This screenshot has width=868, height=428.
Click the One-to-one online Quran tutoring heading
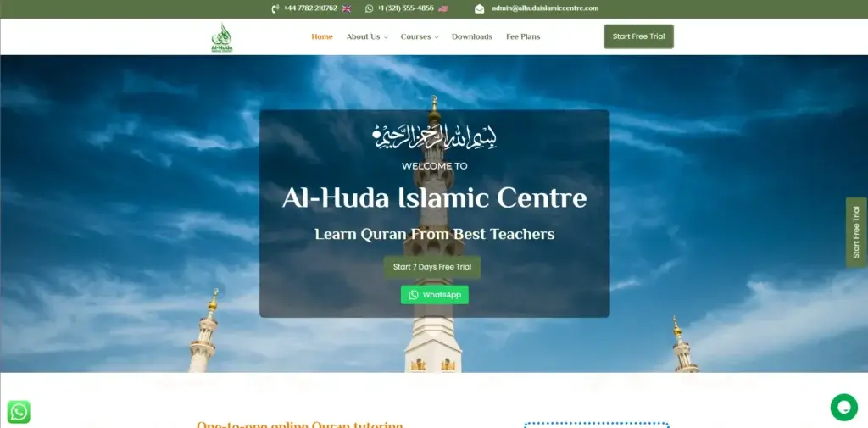299,424
